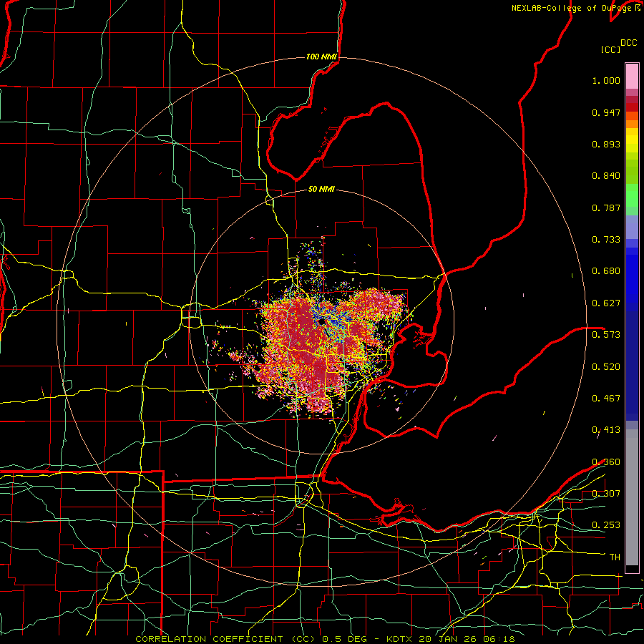This screenshot has width=644, height=644.
Task: Select the 0.520 scale value
Action: tap(606, 367)
